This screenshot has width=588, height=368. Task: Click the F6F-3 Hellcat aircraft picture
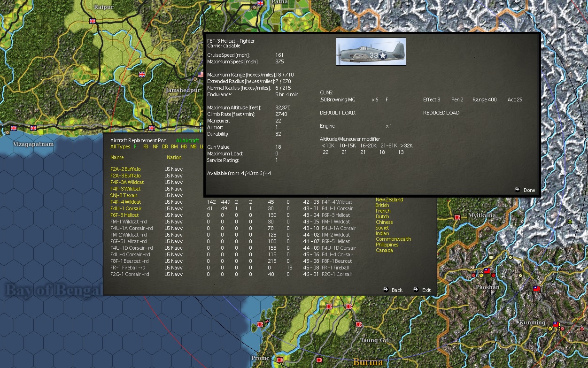coord(371,52)
